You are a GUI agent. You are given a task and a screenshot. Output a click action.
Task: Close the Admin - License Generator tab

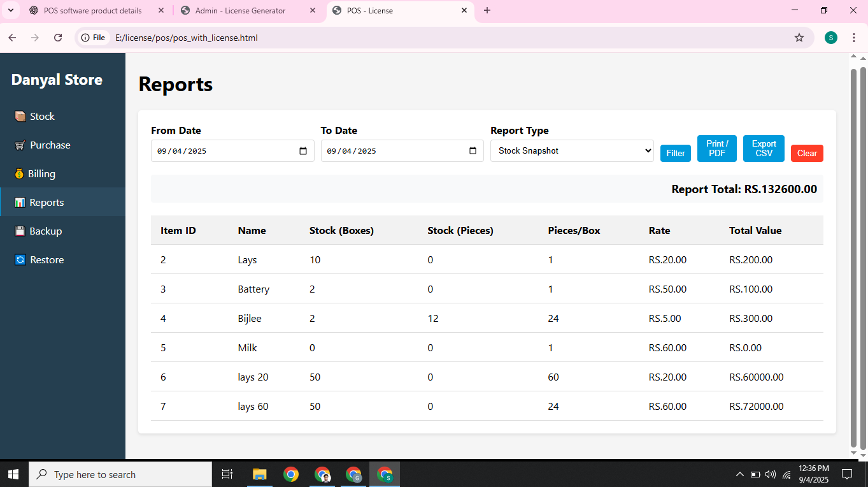(312, 10)
